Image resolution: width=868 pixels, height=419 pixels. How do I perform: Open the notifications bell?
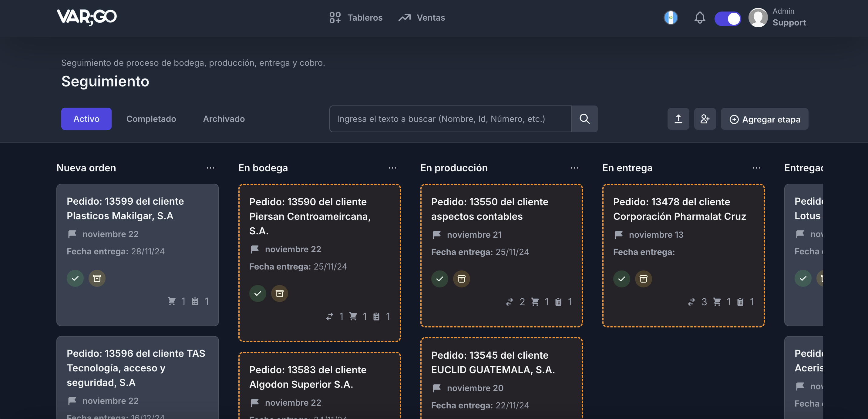tap(699, 18)
